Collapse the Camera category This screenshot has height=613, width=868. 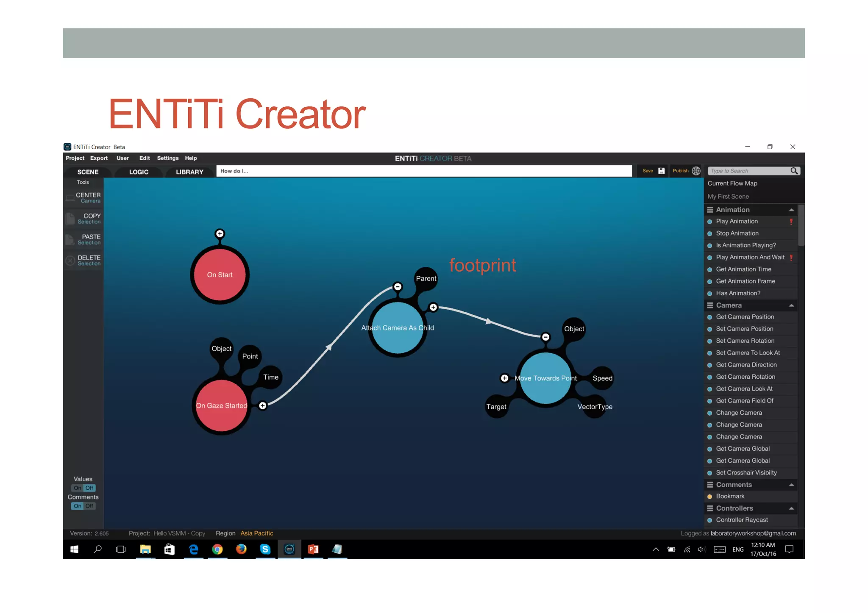coord(791,305)
